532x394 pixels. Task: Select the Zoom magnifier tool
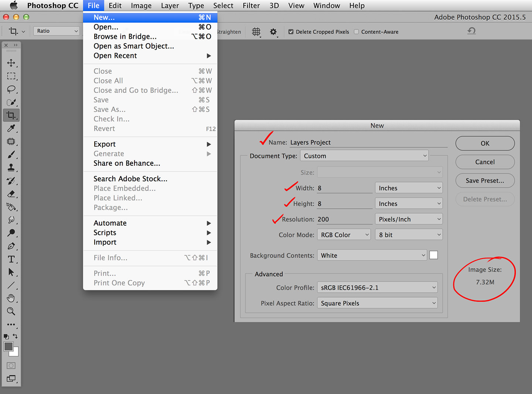pos(11,312)
